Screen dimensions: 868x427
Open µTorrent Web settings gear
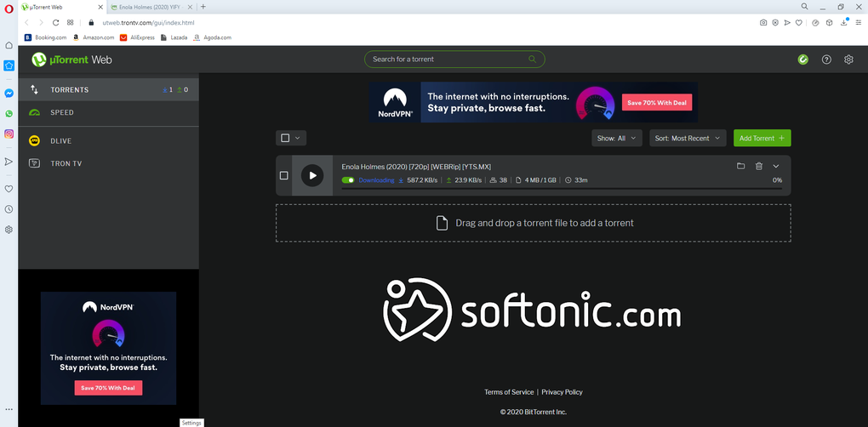click(848, 60)
